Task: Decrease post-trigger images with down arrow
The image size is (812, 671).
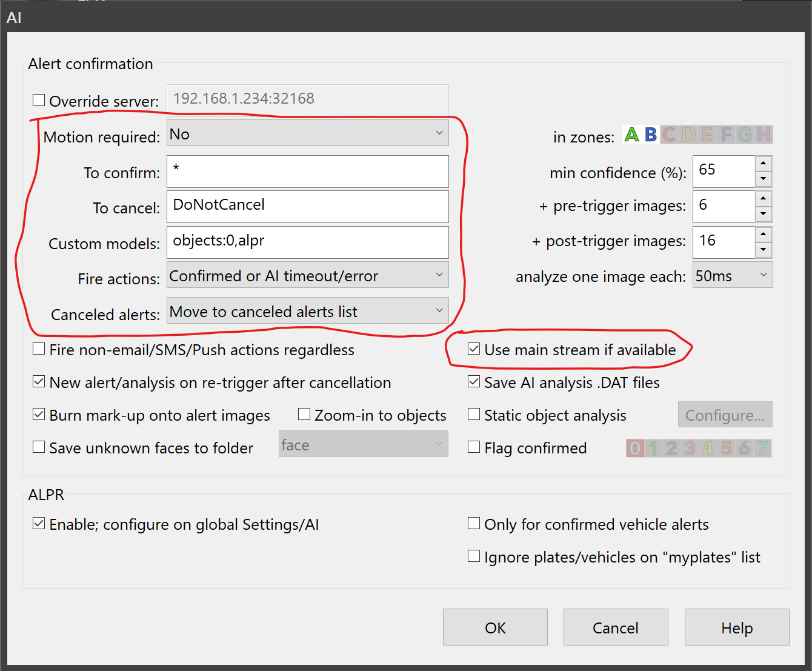Action: pyautogui.click(x=764, y=250)
